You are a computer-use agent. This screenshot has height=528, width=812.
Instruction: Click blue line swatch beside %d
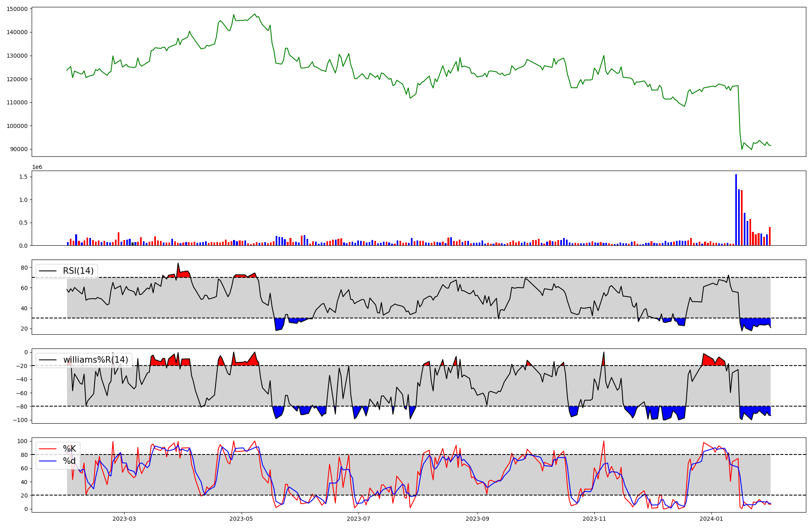pos(48,461)
